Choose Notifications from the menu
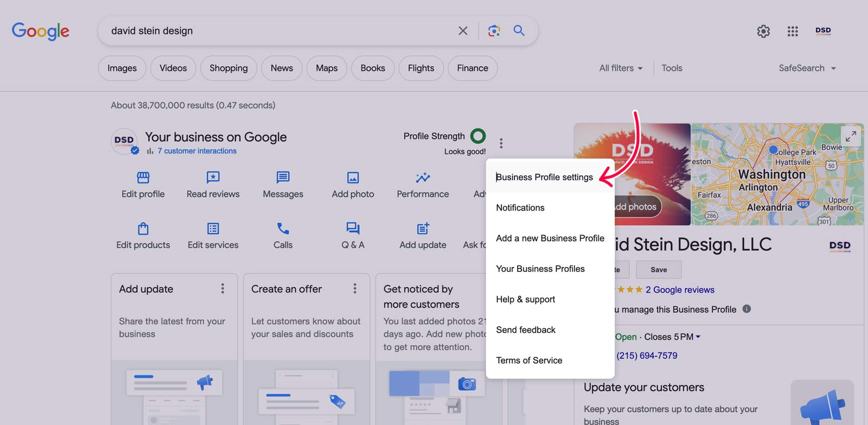 tap(520, 208)
